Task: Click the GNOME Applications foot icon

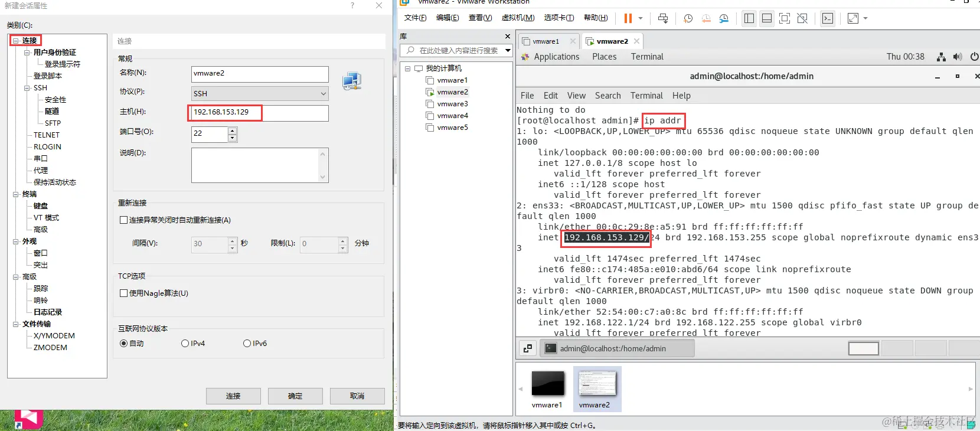Action: point(525,57)
